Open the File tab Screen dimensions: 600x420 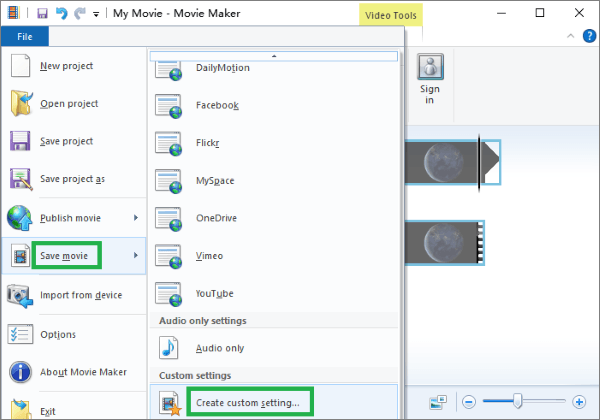[x=25, y=37]
